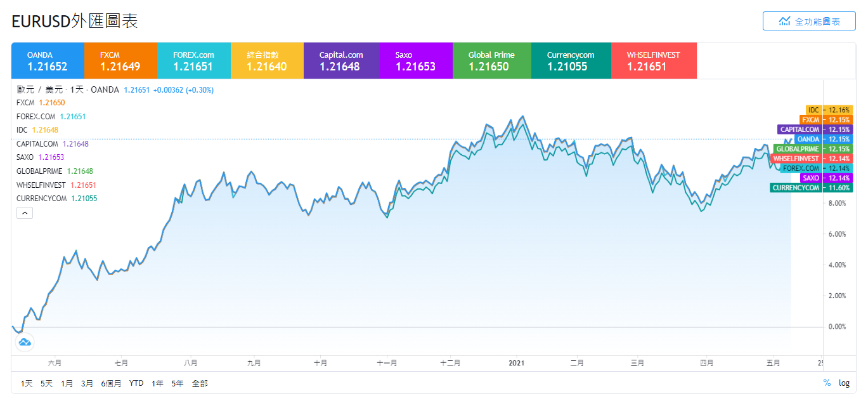Click the EURUSD外匯圖表 heading
The image size is (868, 401).
click(x=75, y=21)
